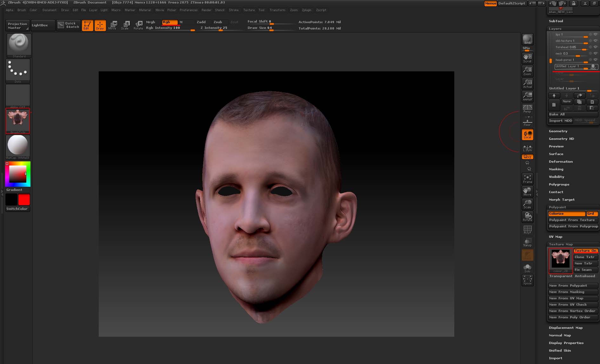Select the Standard brush thumbnail
The height and width of the screenshot is (364, 600).
pyautogui.click(x=18, y=44)
